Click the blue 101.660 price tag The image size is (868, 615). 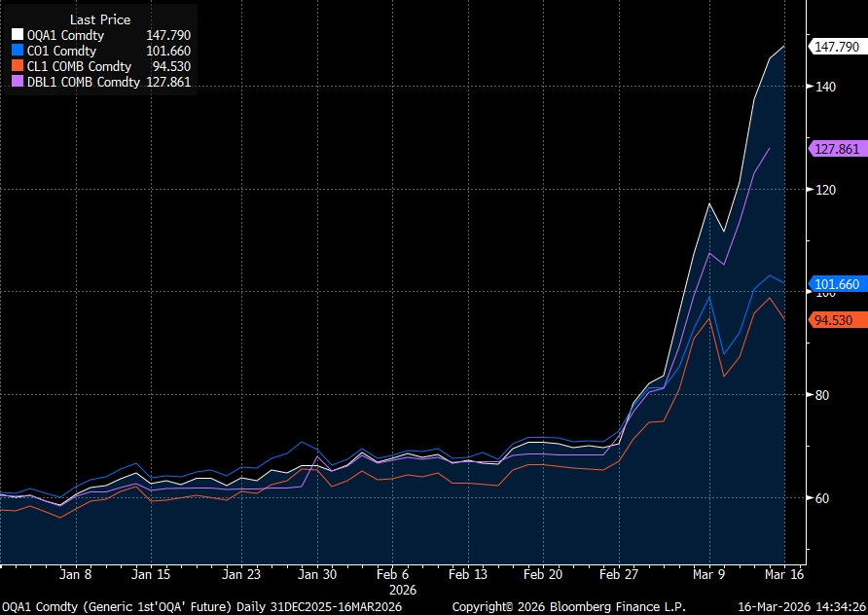[837, 284]
